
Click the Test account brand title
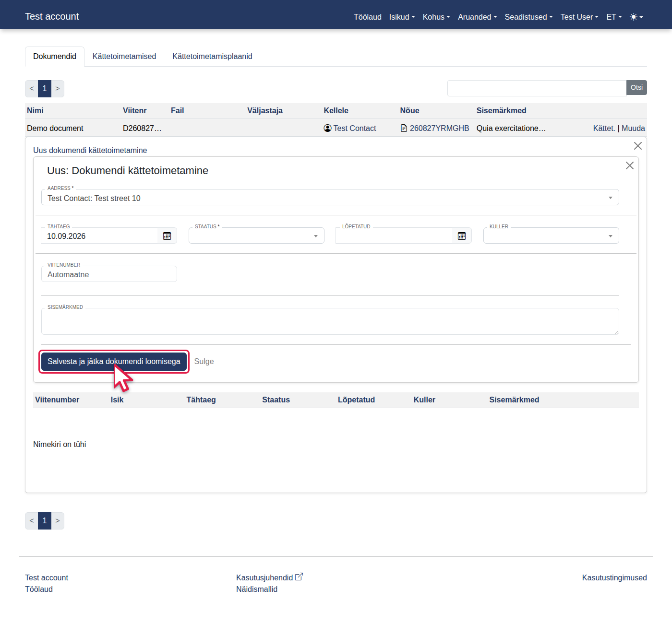(52, 16)
